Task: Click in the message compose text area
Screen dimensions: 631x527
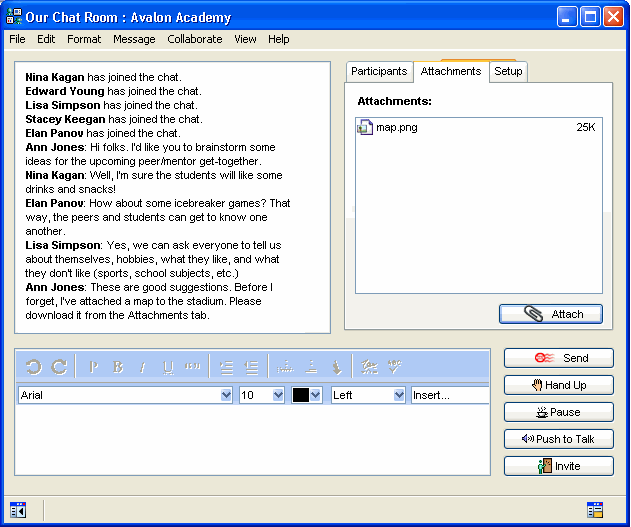Action: click(250, 438)
